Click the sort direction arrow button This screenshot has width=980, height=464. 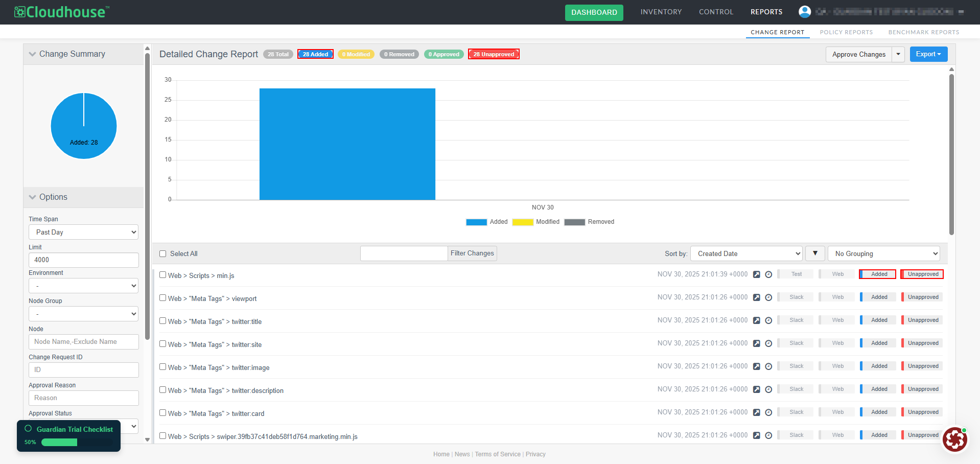(815, 253)
